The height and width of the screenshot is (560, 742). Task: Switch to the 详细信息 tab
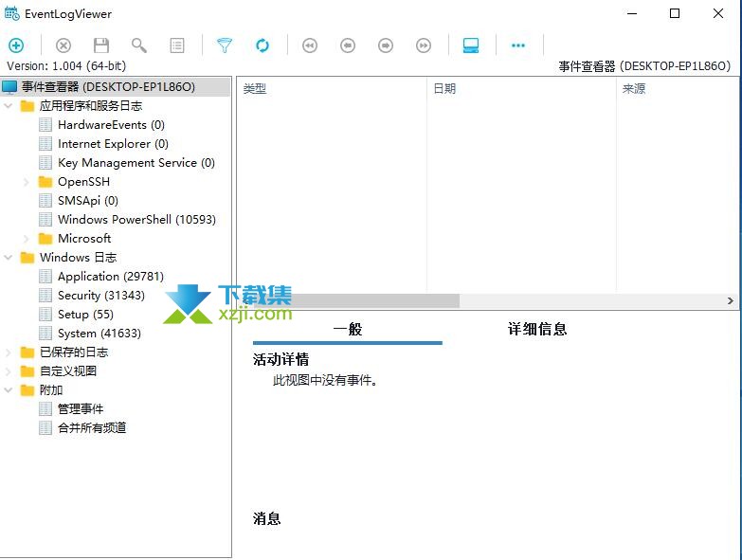pyautogui.click(x=537, y=330)
